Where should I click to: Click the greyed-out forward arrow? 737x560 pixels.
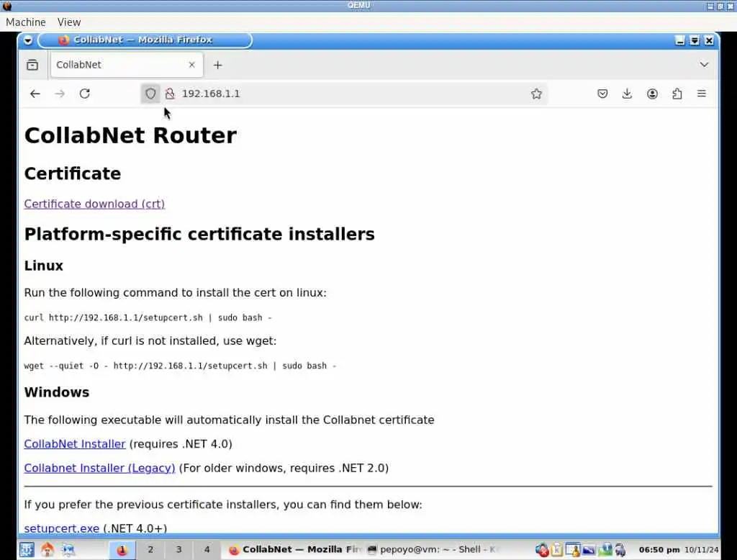coord(60,94)
